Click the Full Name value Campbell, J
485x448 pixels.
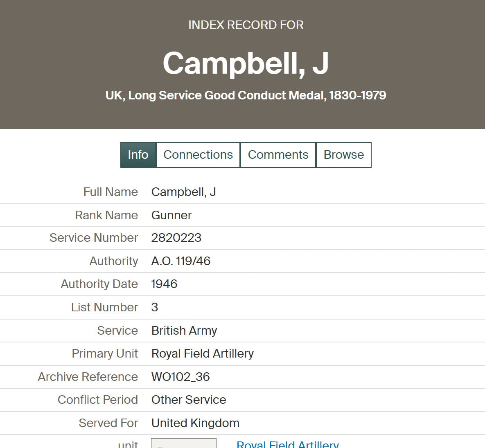[183, 192]
